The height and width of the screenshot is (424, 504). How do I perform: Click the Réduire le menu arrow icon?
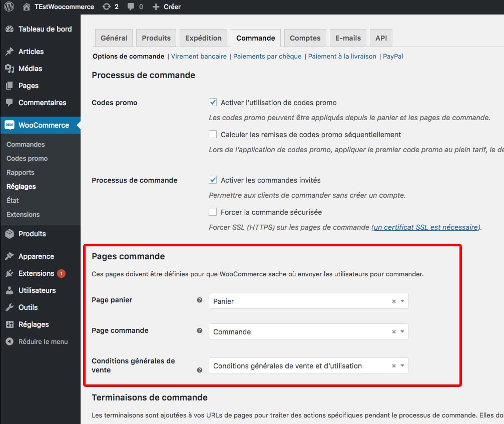pyautogui.click(x=10, y=341)
